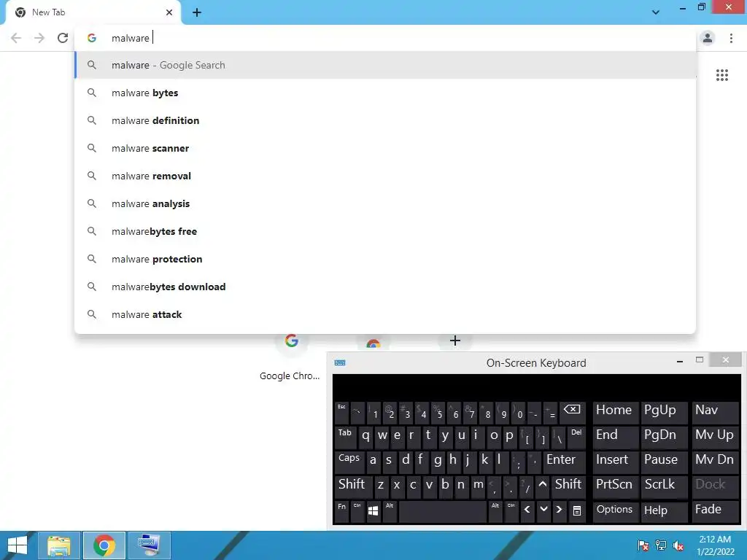Open the Google Chrome shortcut tile
The image size is (747, 560).
[291, 357]
